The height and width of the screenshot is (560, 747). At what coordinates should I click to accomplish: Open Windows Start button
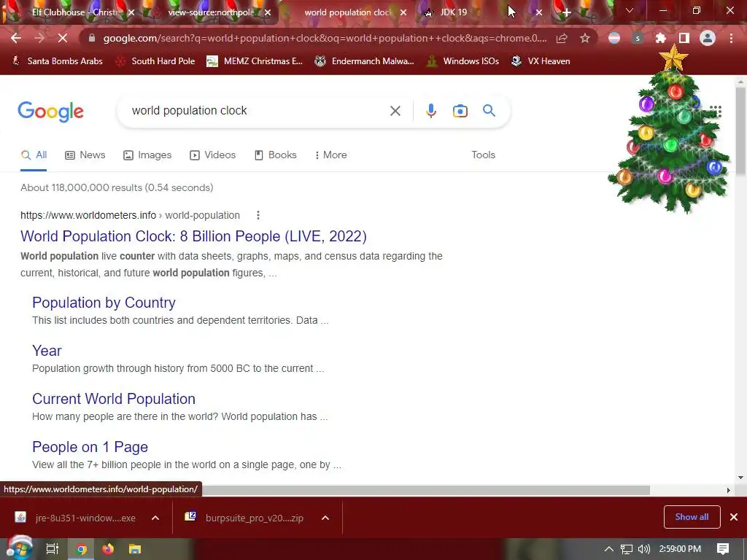(x=18, y=548)
